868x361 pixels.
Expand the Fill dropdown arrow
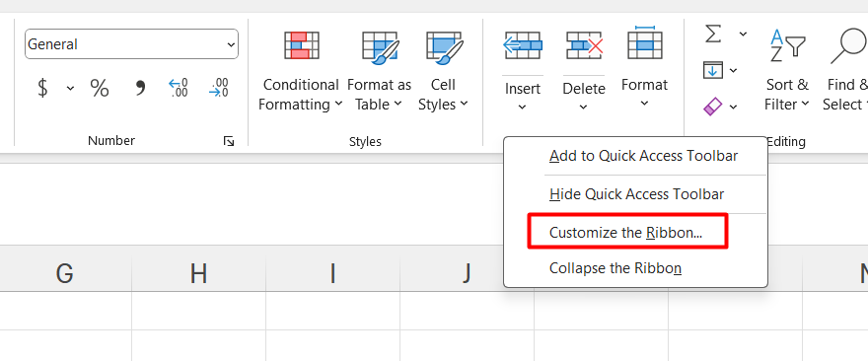click(734, 70)
